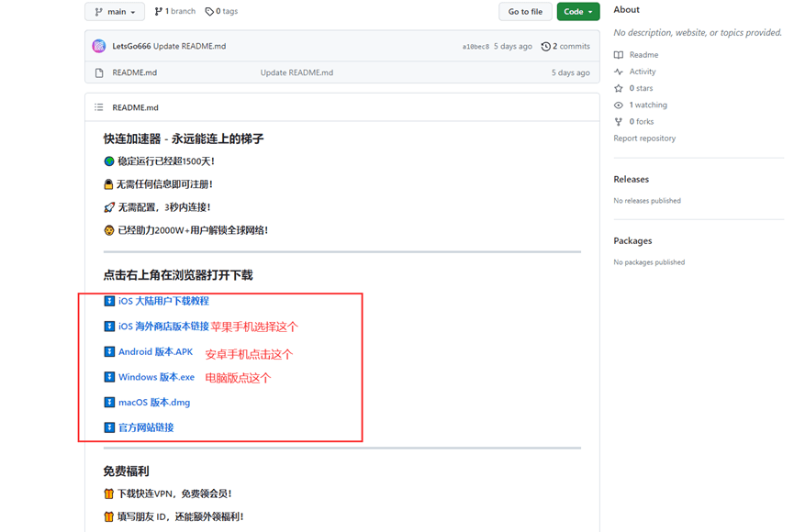This screenshot has width=794, height=532.
Task: Open iOS 大陆用户下载教程 link
Action: point(163,301)
